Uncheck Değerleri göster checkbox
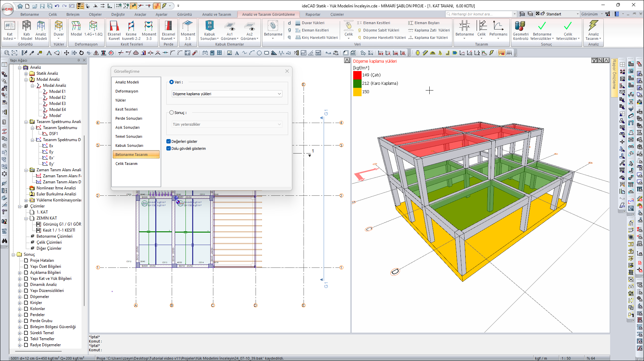Viewport: 644px width, 361px height. (x=169, y=141)
